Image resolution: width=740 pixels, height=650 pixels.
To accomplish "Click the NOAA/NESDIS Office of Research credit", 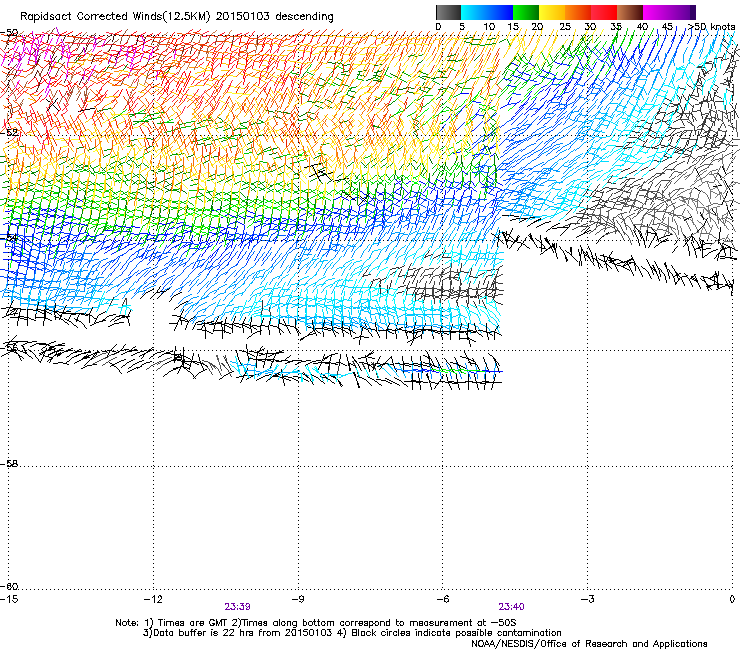I will [x=589, y=643].
